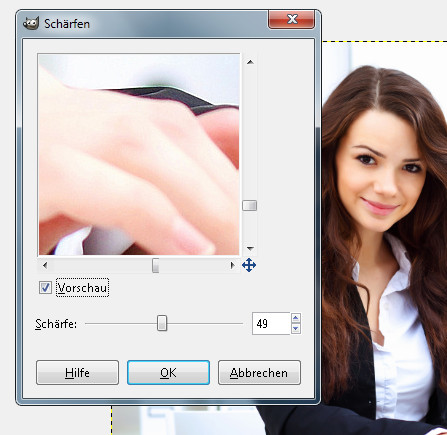
Task: Click the preview vertical scrollbar thumb
Action: (x=249, y=205)
